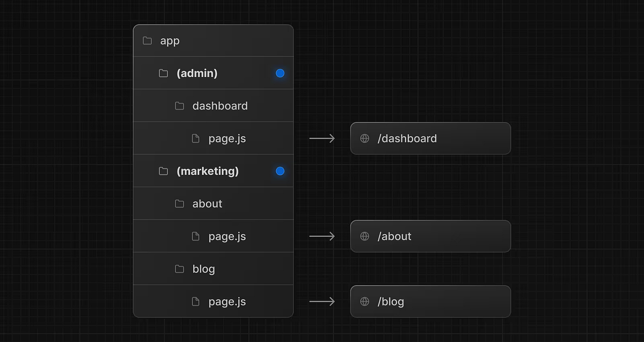
Task: Click the (marketing) folder icon
Action: (163, 171)
